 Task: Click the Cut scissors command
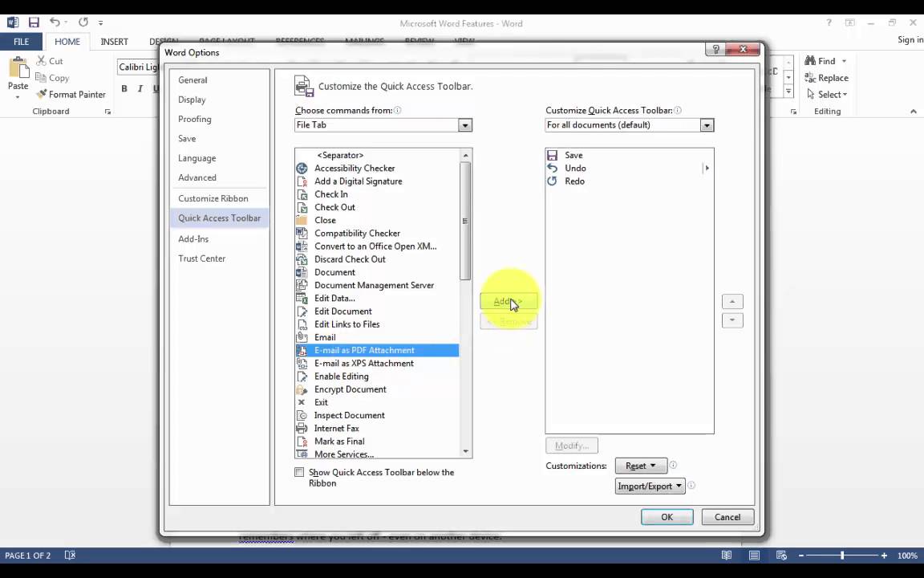coord(50,61)
